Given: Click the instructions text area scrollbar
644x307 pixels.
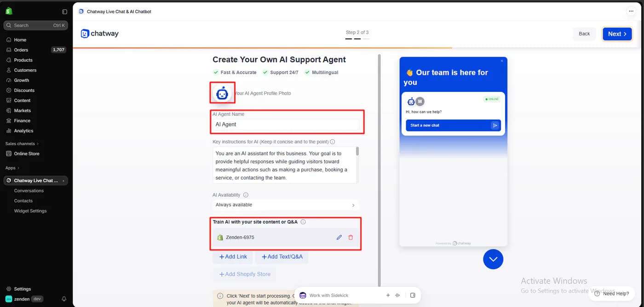Looking at the screenshot, I should tap(357, 152).
